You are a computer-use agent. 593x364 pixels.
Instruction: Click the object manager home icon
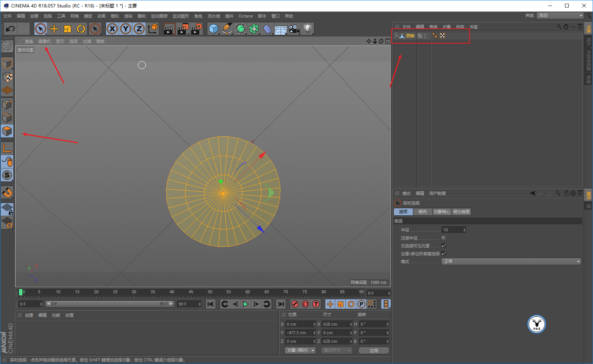point(566,26)
